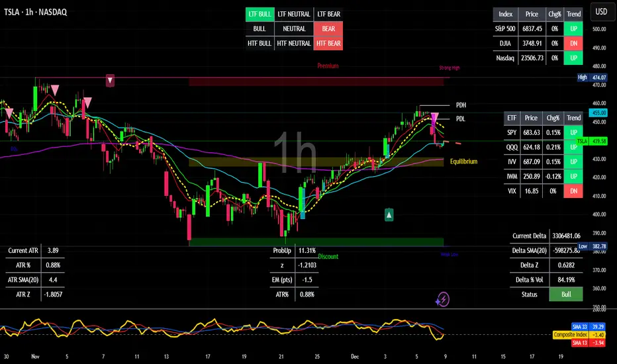This screenshot has height=364, width=617.
Task: Click the UP trend cell in Nasdaq row
Action: click(574, 58)
